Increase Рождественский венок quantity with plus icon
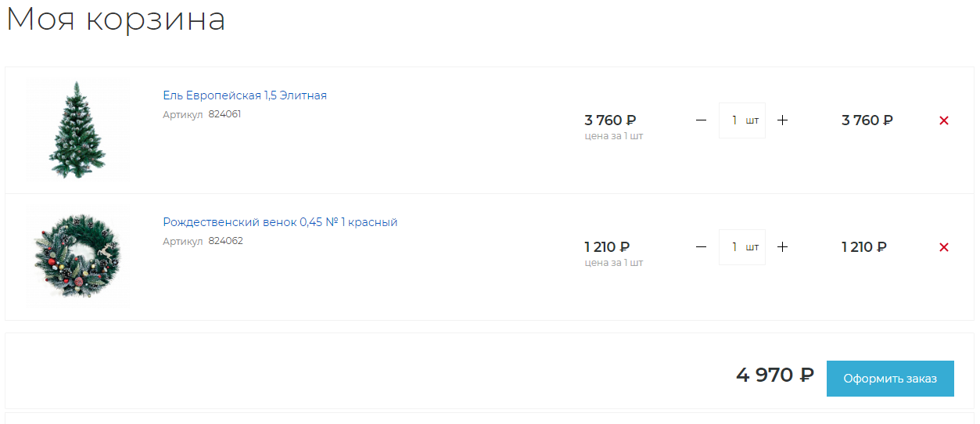This screenshot has width=980, height=424. pyautogui.click(x=783, y=247)
